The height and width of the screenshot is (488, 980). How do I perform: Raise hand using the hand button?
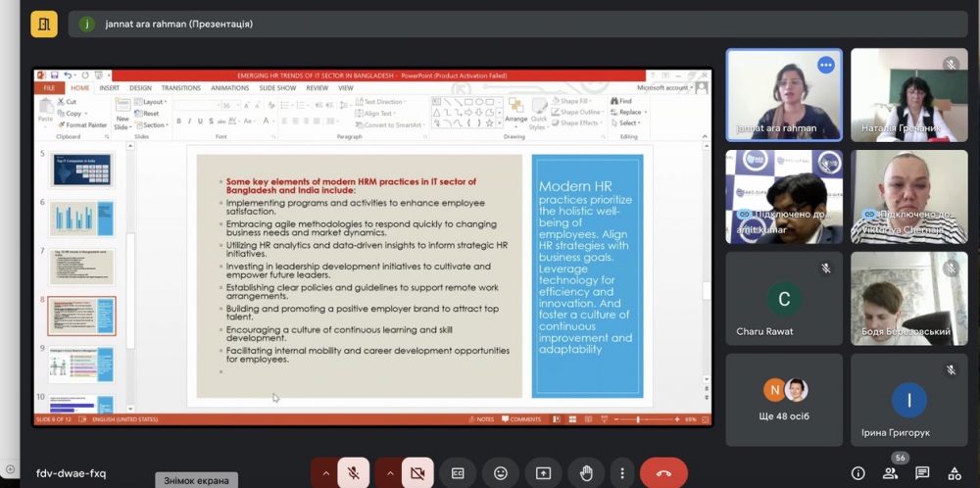[x=586, y=473]
